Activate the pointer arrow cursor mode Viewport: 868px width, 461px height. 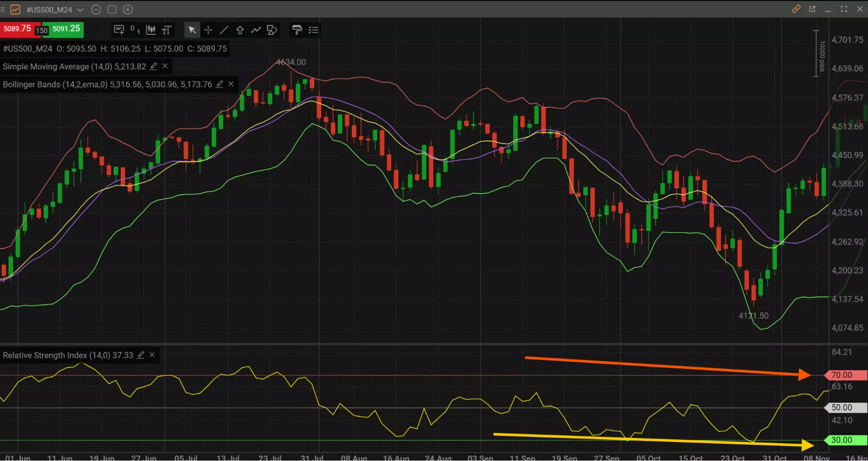pyautogui.click(x=192, y=30)
